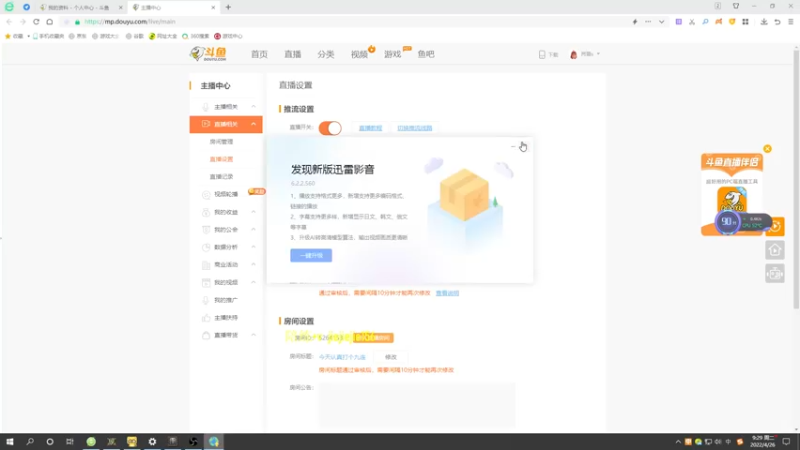Open the 切换推流线路 link
Screen dimensions: 800x450
415,128
